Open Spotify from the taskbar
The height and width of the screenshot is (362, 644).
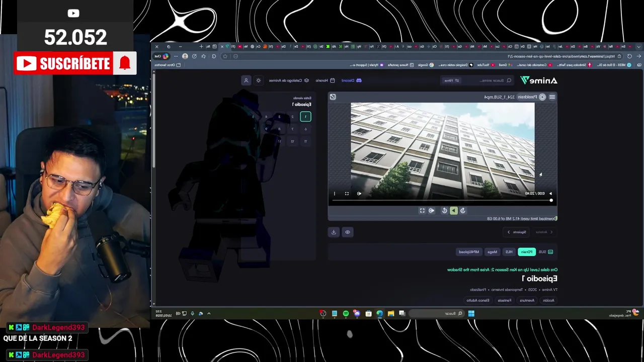tap(346, 314)
